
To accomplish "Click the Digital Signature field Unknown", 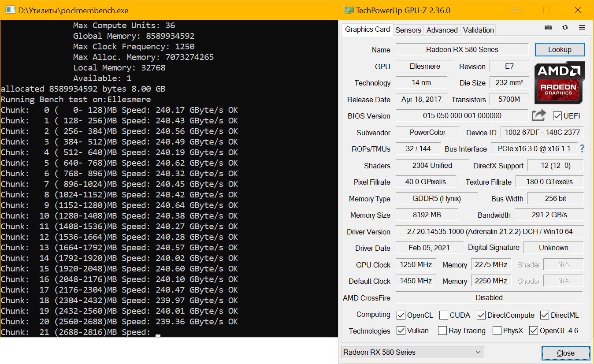I will coord(553,248).
